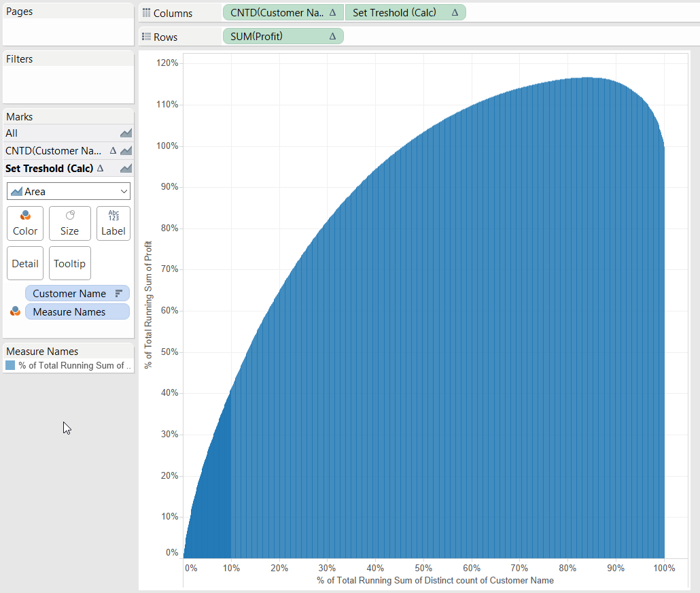Viewport: 700px width, 593px height.
Task: Select the Set Treshold (Calc) marks card row
Action: pyautogui.click(x=69, y=168)
